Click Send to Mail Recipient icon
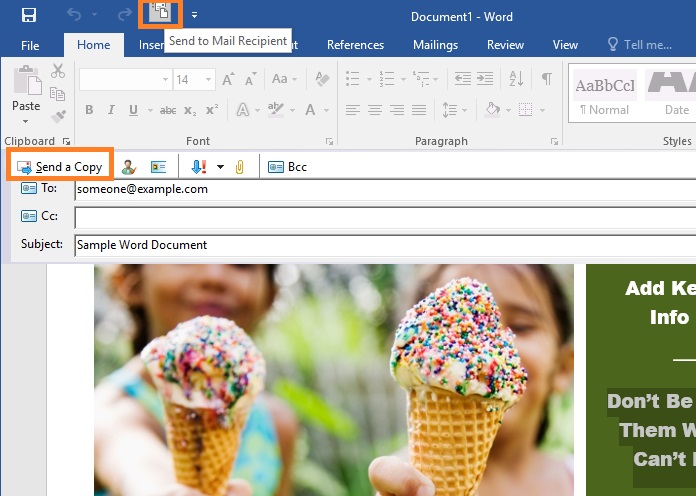The image size is (696, 496). click(x=160, y=13)
